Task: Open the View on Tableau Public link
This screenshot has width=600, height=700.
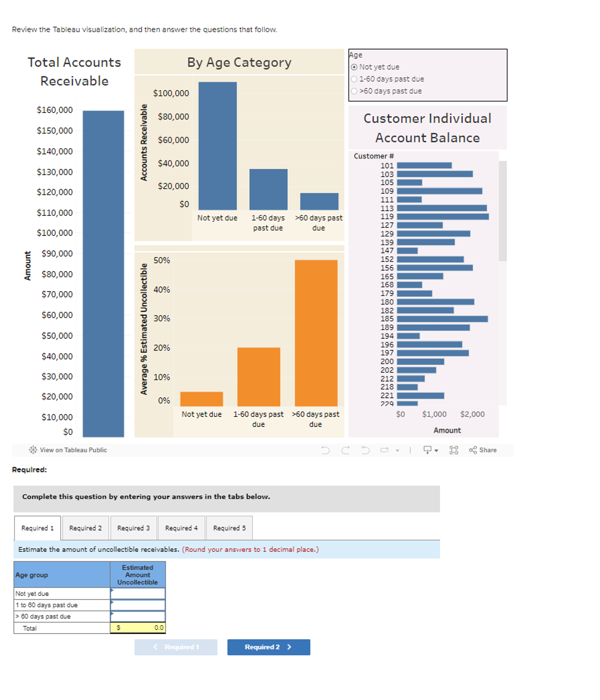Action: (73, 450)
